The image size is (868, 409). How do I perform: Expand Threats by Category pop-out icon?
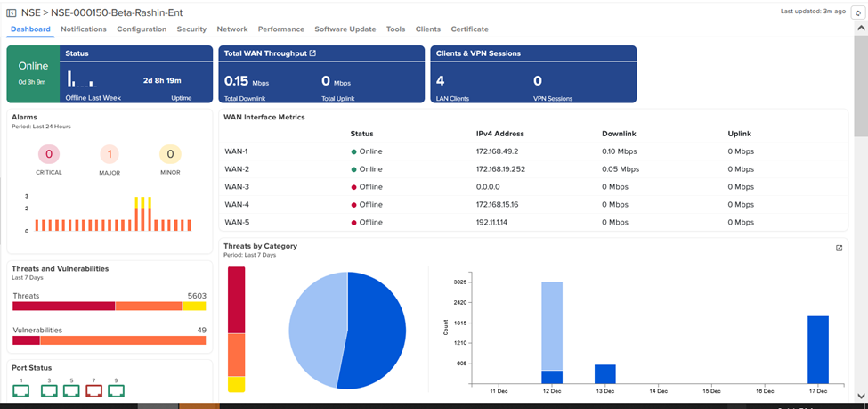(839, 249)
